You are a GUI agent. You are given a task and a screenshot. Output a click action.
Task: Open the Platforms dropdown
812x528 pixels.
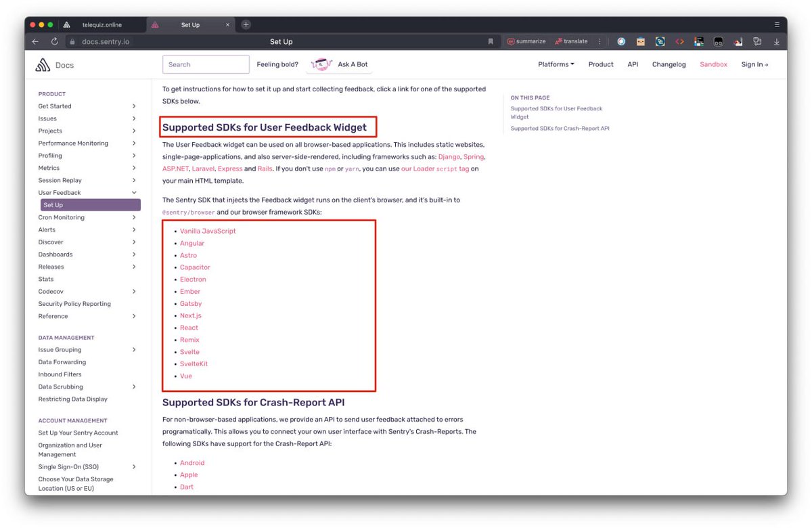[x=556, y=64]
